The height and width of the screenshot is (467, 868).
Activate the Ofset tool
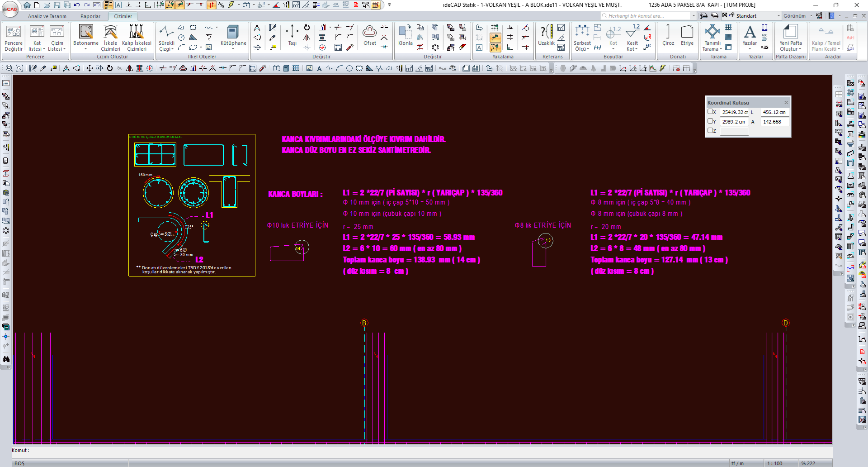(x=370, y=35)
